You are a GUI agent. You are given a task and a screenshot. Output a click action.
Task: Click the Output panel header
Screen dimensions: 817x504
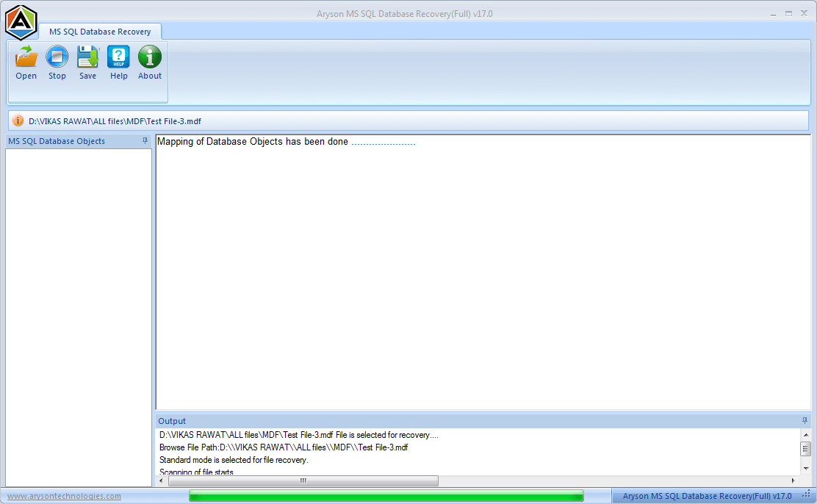coord(483,420)
